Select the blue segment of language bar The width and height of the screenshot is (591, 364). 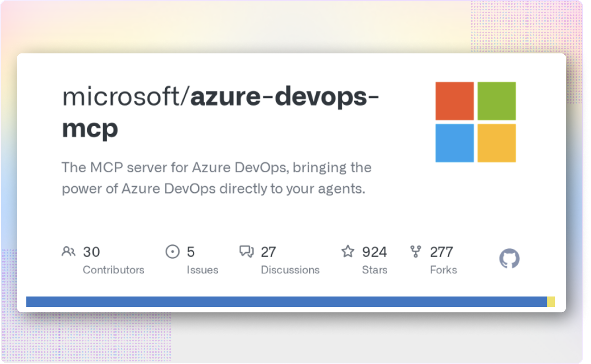(x=286, y=302)
